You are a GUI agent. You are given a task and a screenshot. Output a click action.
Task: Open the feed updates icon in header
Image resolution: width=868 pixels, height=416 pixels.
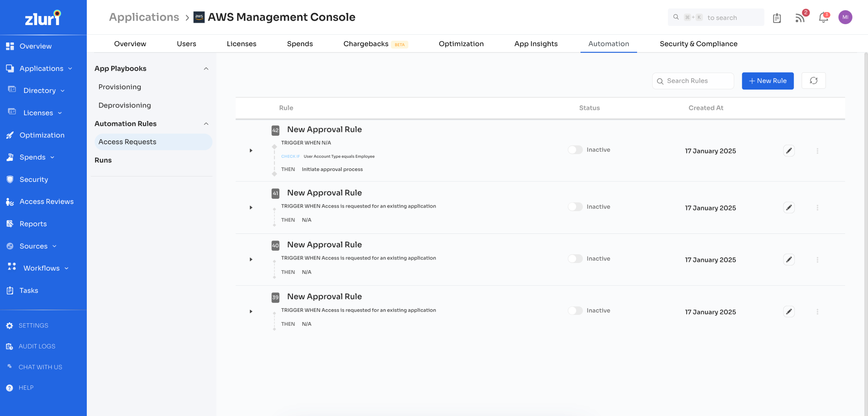click(800, 18)
